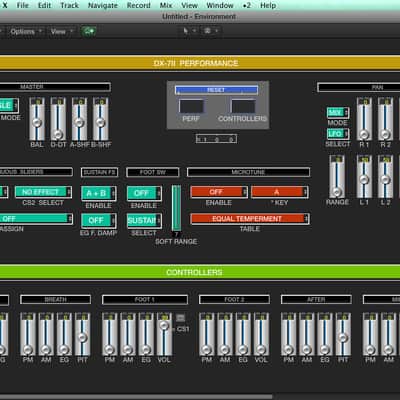Click the Pan R 2 slider
Screen dimensions: 400x400
pyautogui.click(x=385, y=119)
